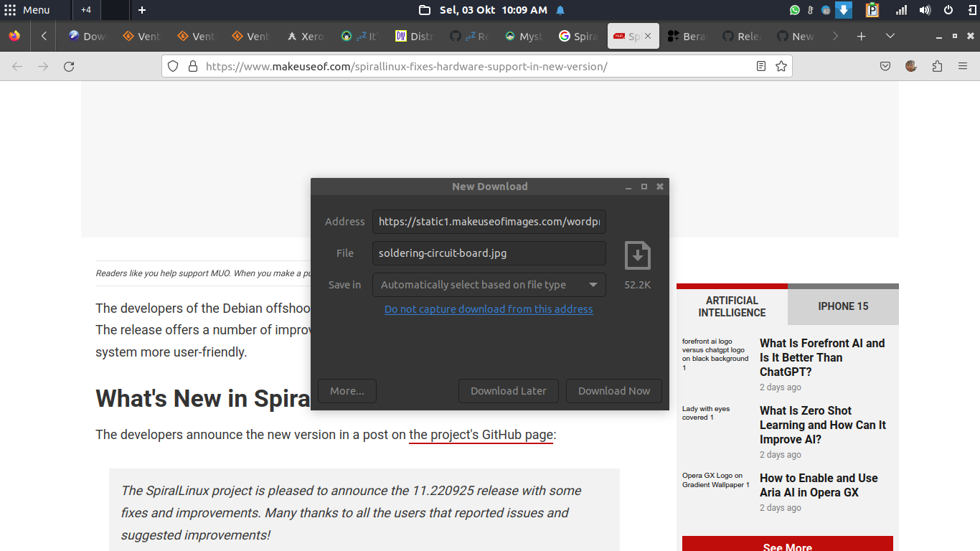Image resolution: width=980 pixels, height=551 pixels.
Task: Open the project's GitHub page link
Action: (x=481, y=435)
